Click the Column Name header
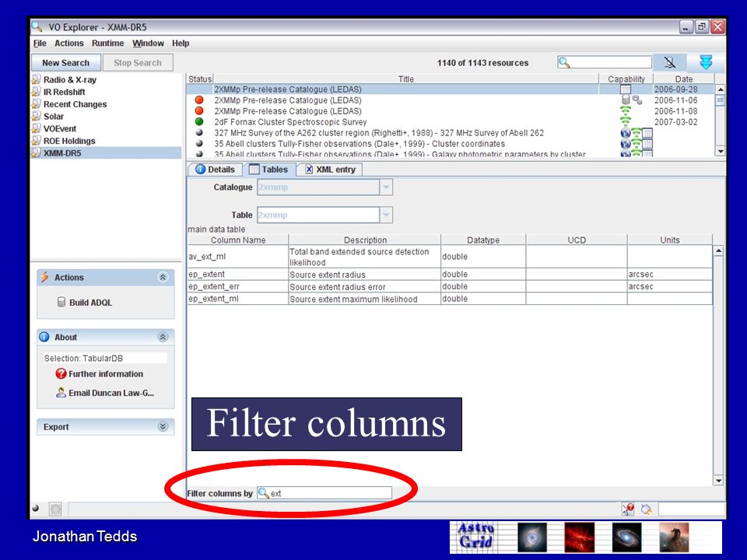Screen dimensions: 747x560 (238, 240)
